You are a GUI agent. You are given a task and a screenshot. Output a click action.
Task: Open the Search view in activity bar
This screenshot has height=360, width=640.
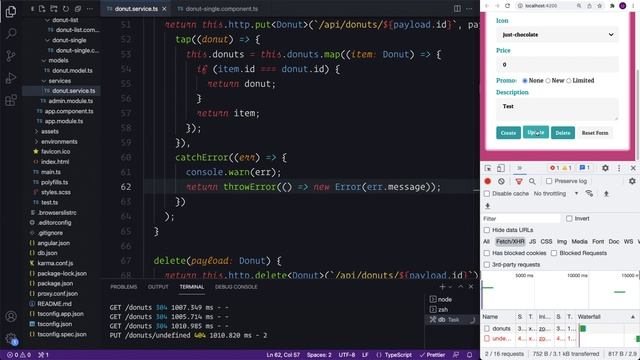click(11, 33)
